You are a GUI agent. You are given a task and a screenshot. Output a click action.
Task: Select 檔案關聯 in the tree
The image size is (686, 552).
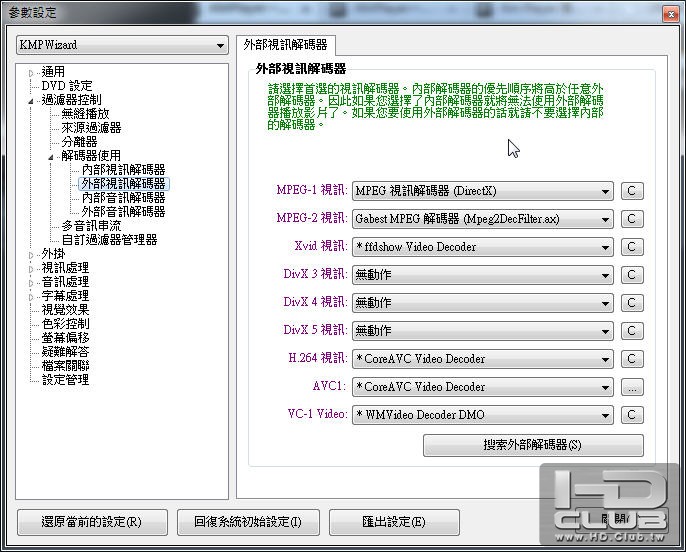click(65, 366)
